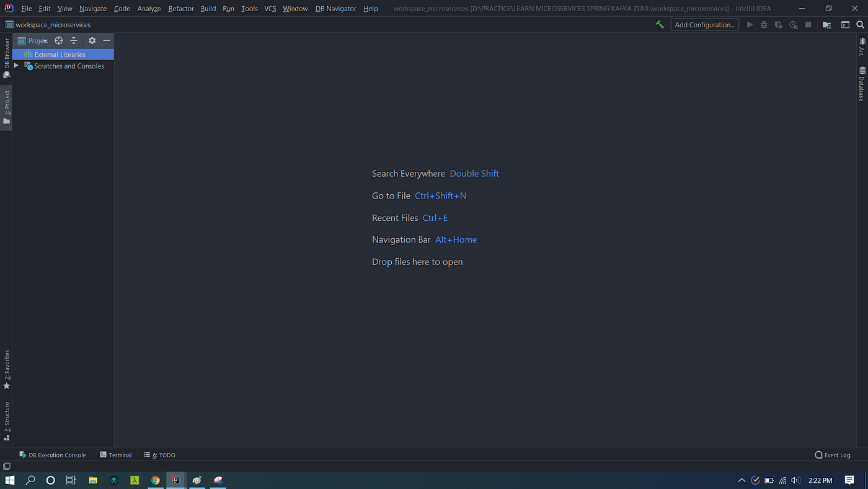Screen dimensions: 868x489
Task: Open the Event Log
Action: tap(833, 455)
